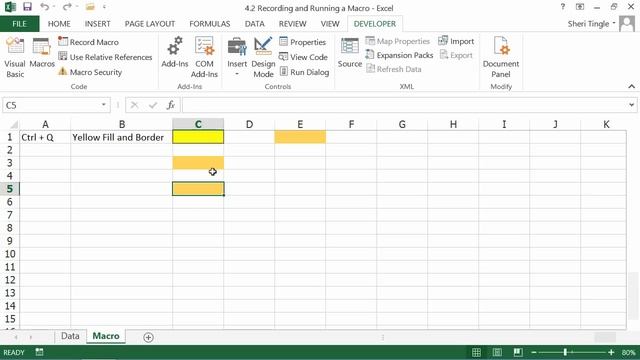
Task: Open COM Add-Ins dialog
Action: 204,57
